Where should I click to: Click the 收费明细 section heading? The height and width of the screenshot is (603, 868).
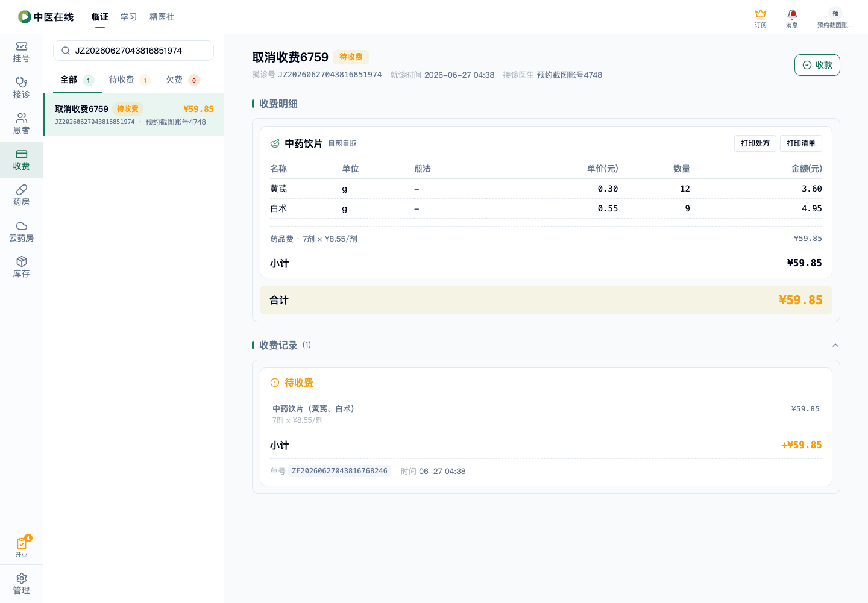278,104
